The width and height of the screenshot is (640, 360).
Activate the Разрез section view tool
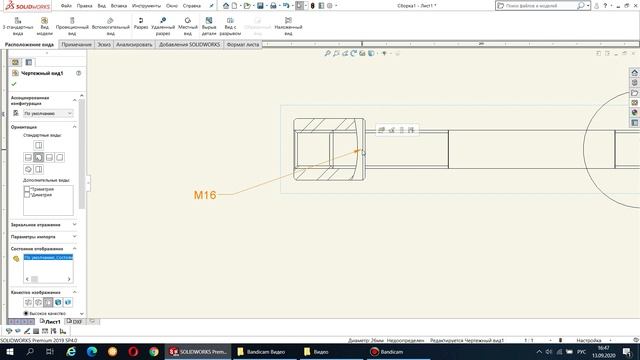[141, 24]
